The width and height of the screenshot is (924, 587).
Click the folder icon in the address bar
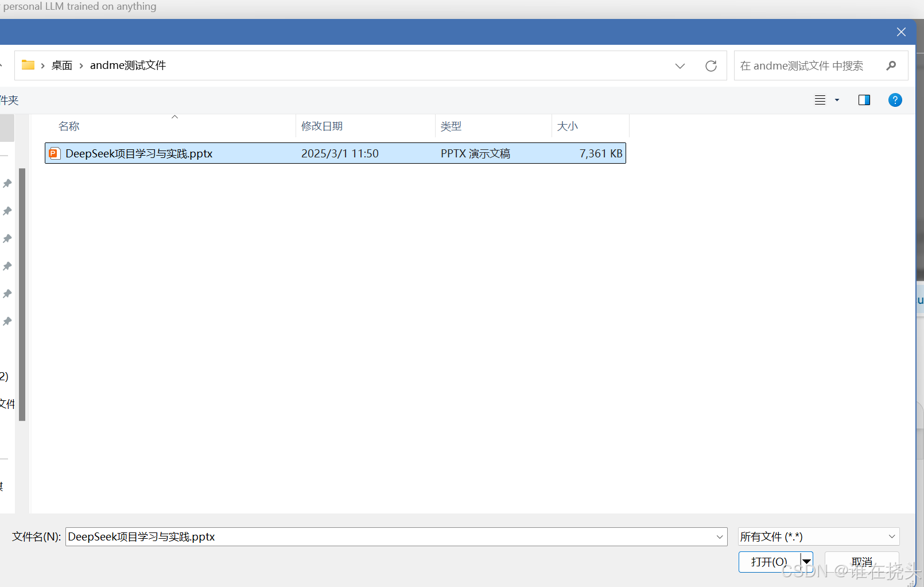click(x=28, y=65)
